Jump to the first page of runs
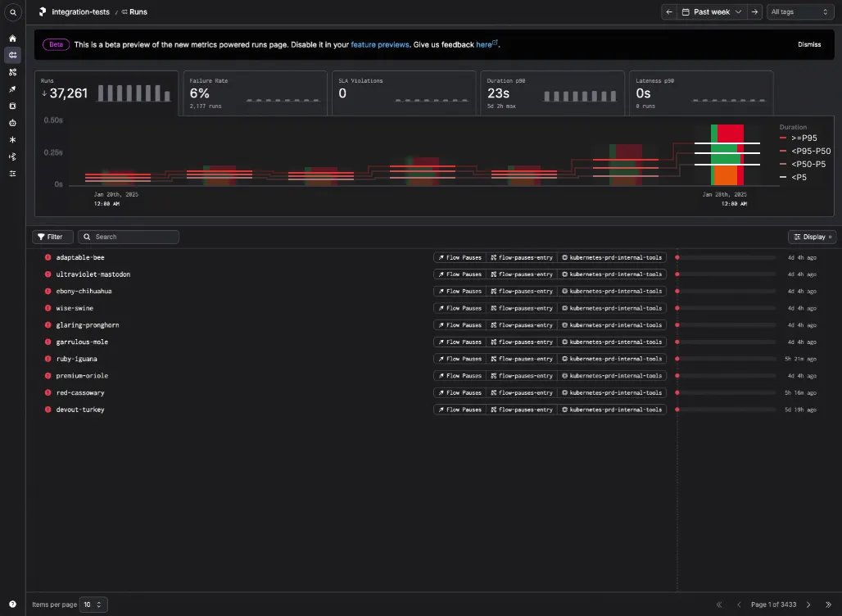Viewport: 842px width, 616px height. (719, 605)
